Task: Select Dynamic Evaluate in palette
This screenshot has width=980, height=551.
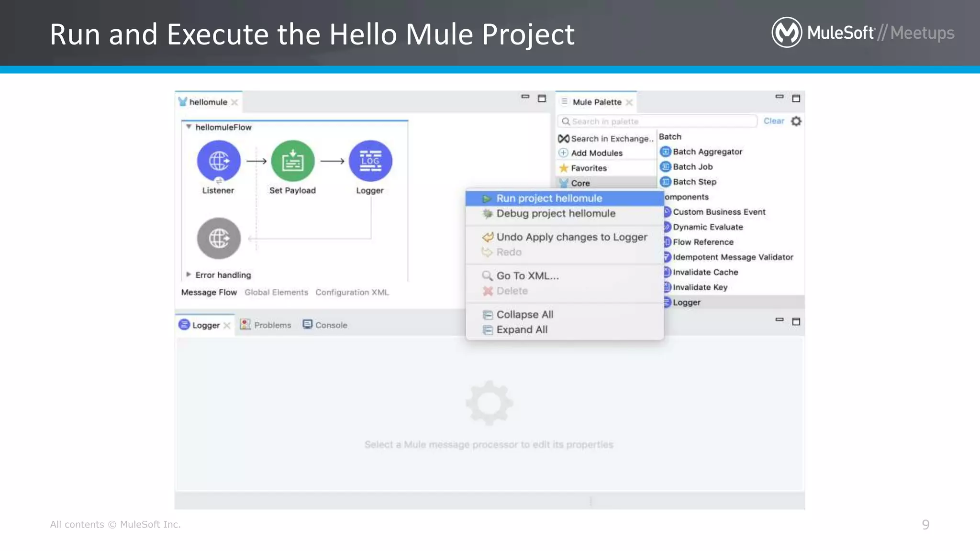Action: click(x=708, y=227)
